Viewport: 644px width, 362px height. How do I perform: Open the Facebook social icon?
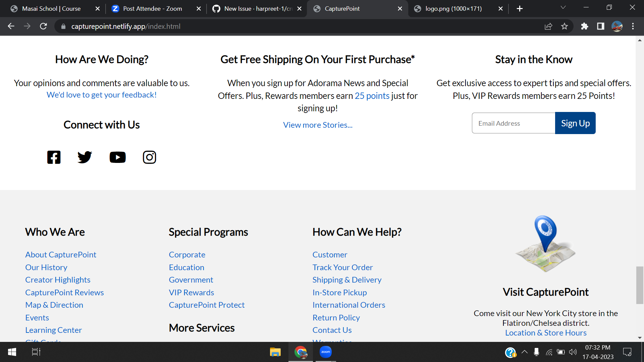(54, 157)
